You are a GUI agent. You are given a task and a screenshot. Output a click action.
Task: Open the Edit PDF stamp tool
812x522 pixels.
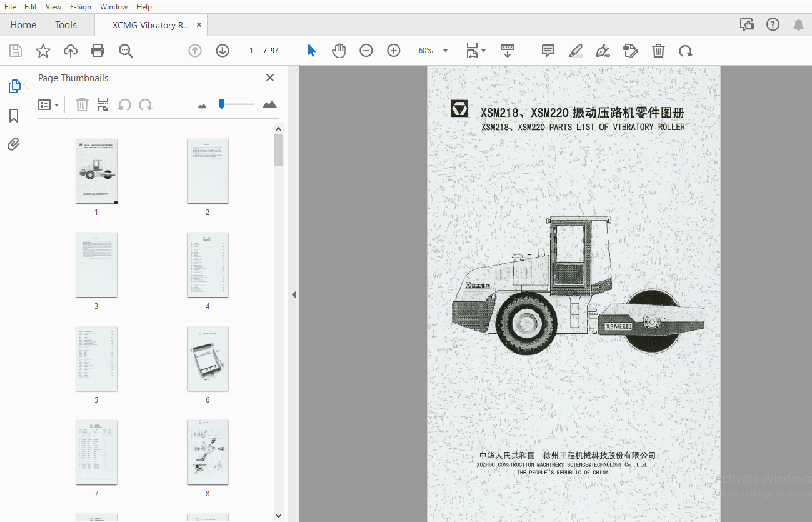tap(631, 51)
